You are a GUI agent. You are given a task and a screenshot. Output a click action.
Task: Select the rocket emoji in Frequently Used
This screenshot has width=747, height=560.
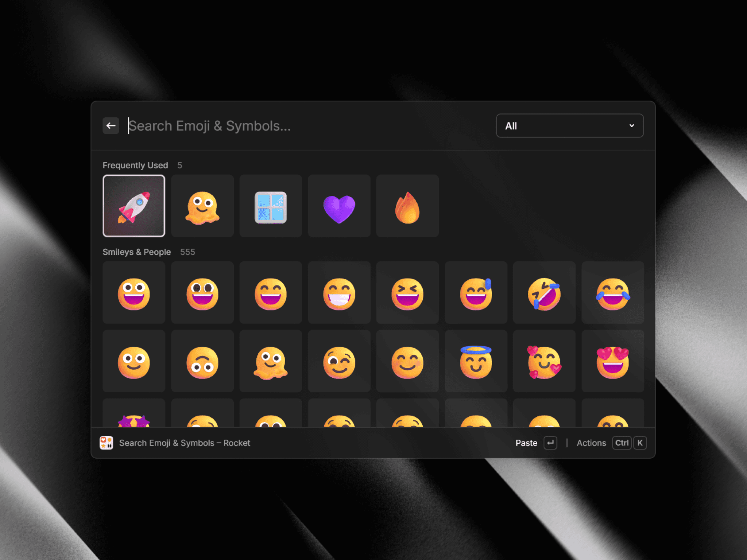coord(134,206)
